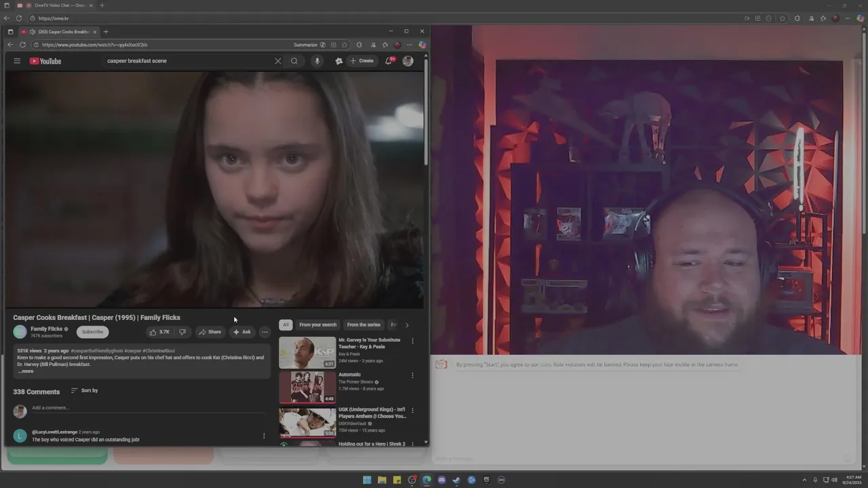Click YouTube window address bar URL
This screenshot has width=868, height=488.
click(x=95, y=45)
